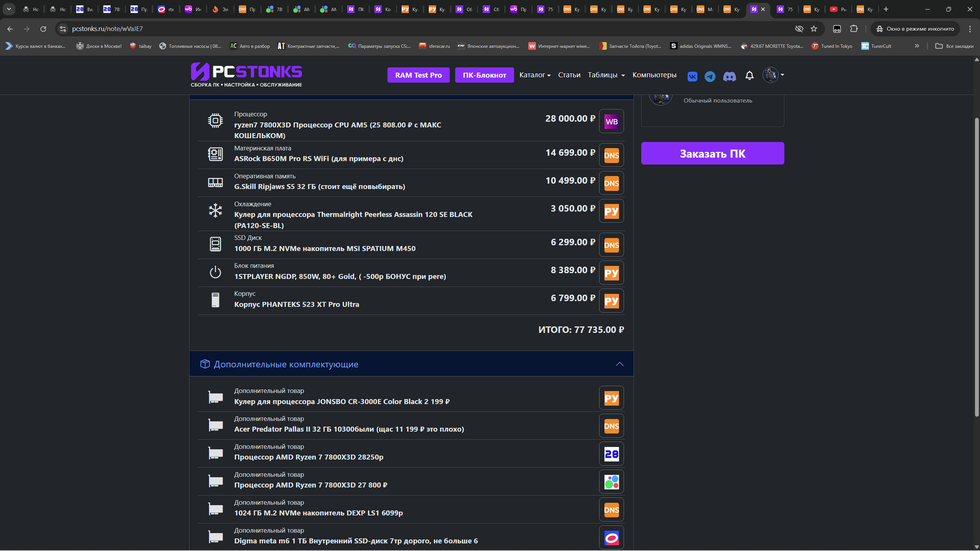Click the page vertical scrollbar thumb
This screenshot has height=551, width=980.
(x=977, y=267)
